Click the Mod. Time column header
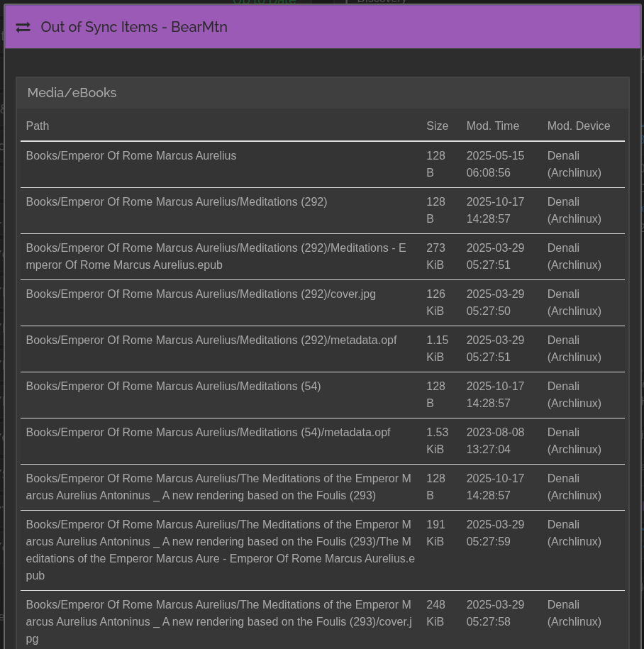The width and height of the screenshot is (644, 649). (x=492, y=126)
